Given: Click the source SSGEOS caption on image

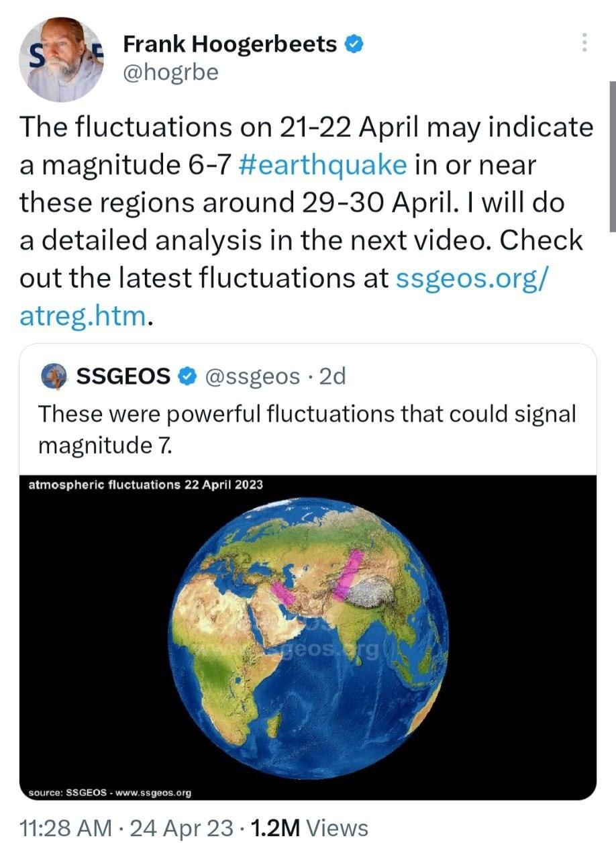Looking at the screenshot, I should pos(110,793).
